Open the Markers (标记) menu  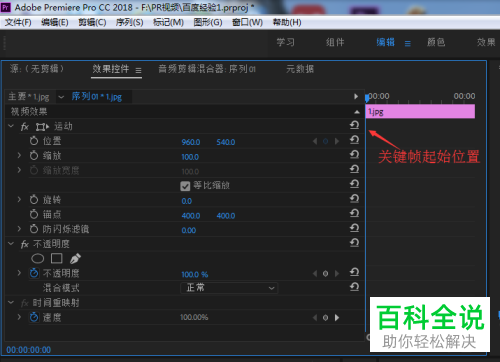coord(168,22)
